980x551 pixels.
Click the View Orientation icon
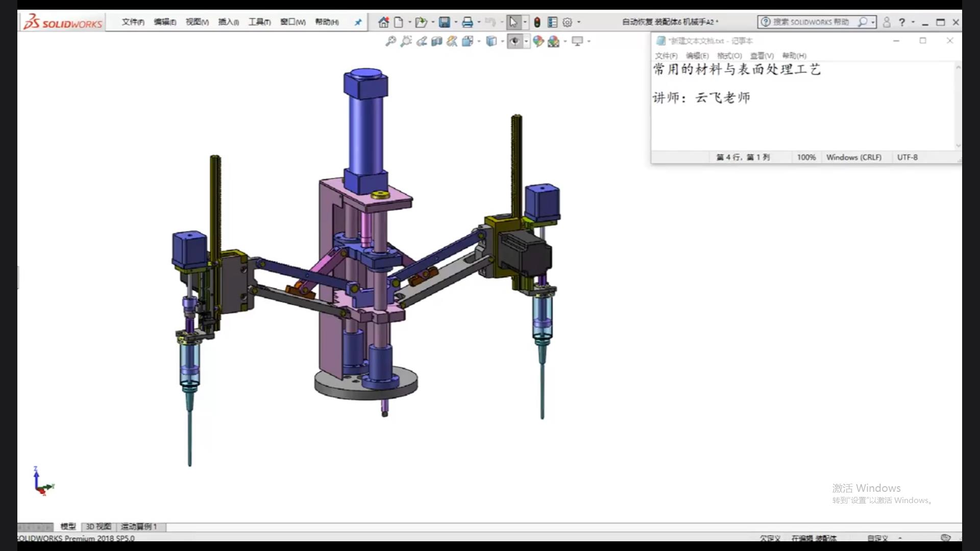click(468, 41)
